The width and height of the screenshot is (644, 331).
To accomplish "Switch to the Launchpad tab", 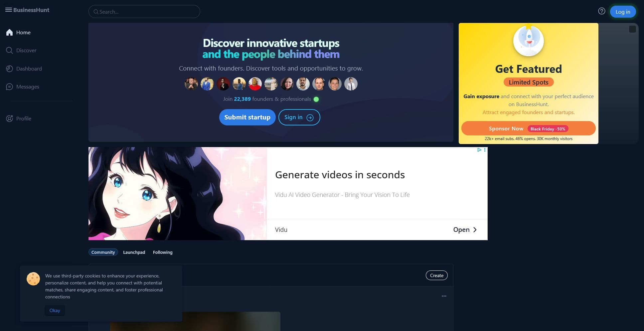I will tap(134, 252).
